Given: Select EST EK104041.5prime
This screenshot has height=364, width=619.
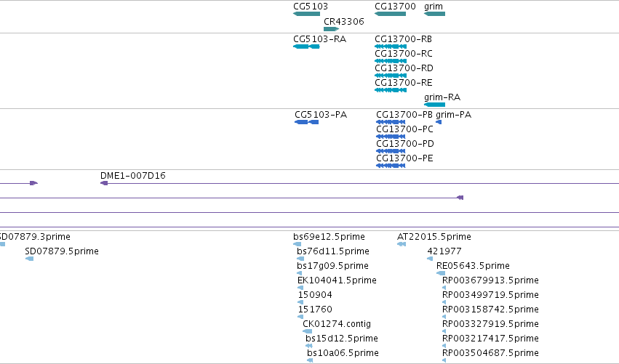Looking at the screenshot, I should tap(300, 288).
